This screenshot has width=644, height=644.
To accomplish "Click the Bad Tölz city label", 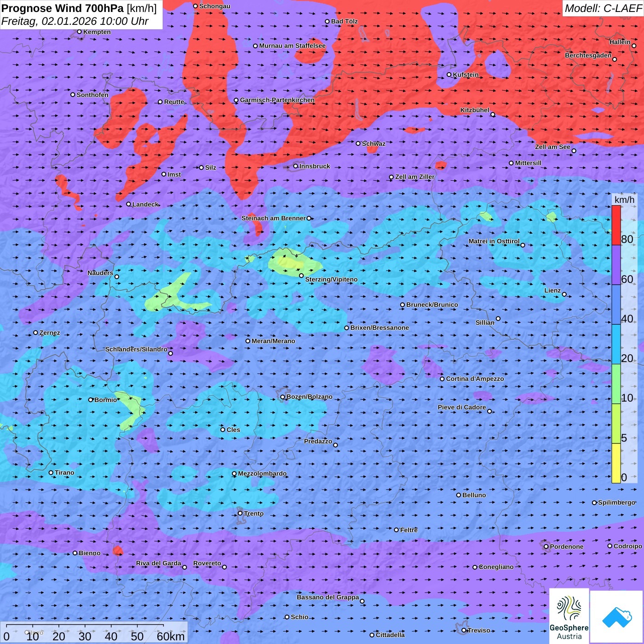I will [x=345, y=21].
